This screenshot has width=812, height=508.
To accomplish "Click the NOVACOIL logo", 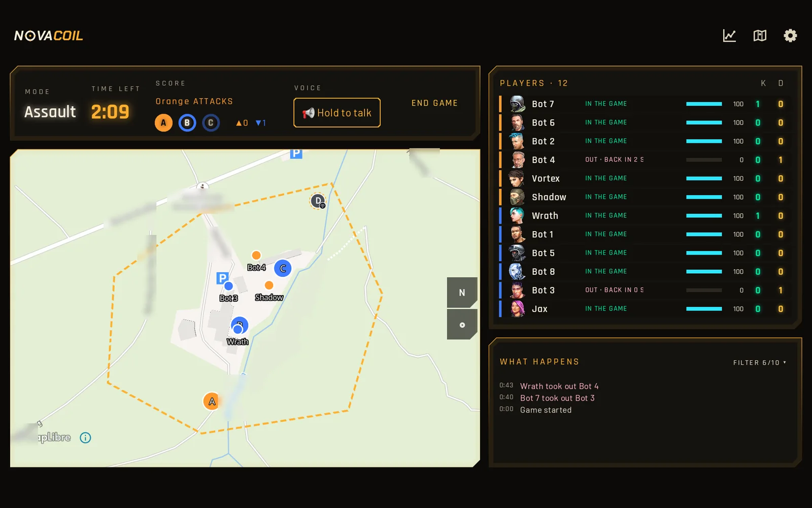I will (x=49, y=36).
